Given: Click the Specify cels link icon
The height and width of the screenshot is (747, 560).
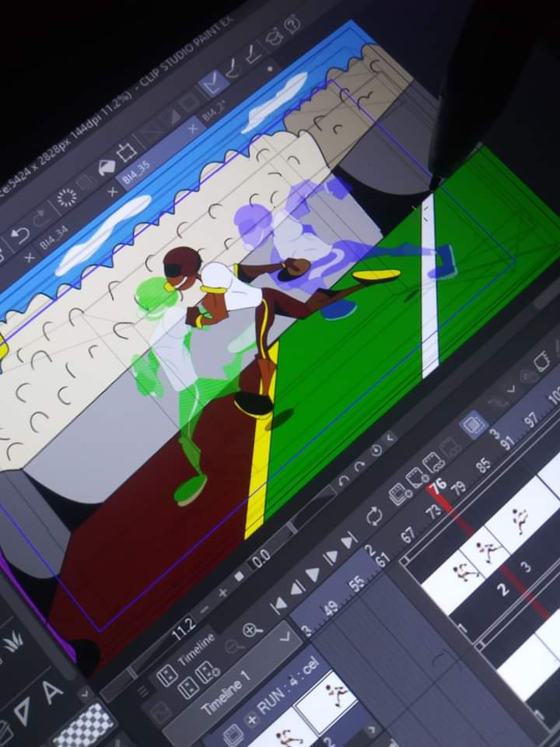Looking at the screenshot, I should (x=434, y=461).
